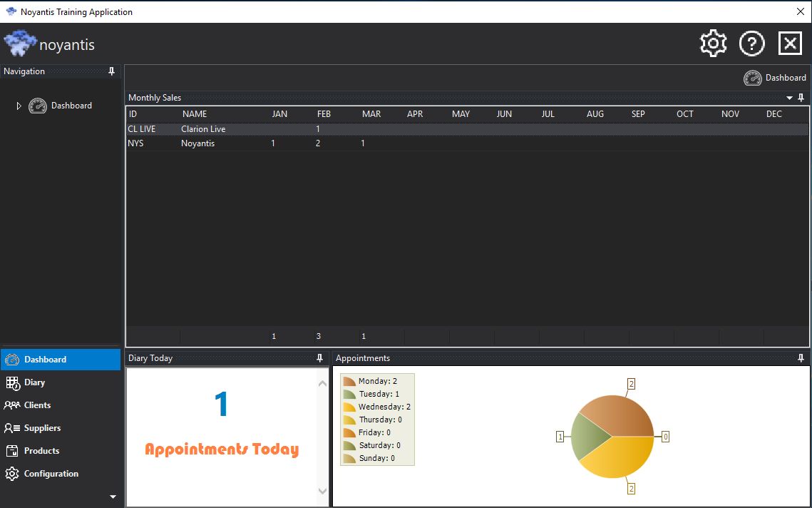The image size is (812, 508).
Task: Click the window title bar app icon
Action: pos(11,12)
